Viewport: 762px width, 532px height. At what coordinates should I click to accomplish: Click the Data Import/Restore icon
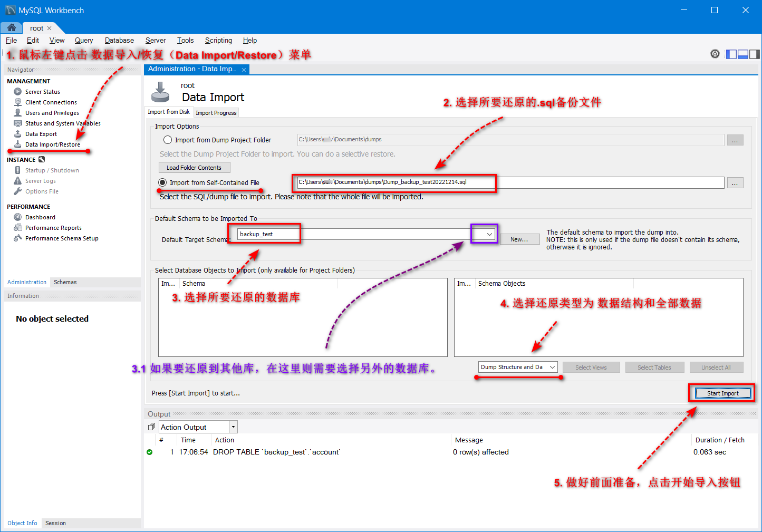(x=18, y=144)
